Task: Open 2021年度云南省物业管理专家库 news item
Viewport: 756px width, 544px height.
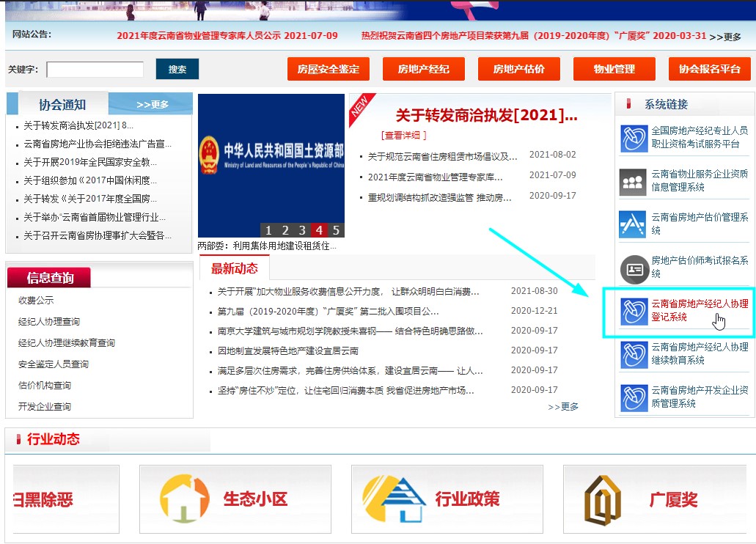Action: (436, 177)
